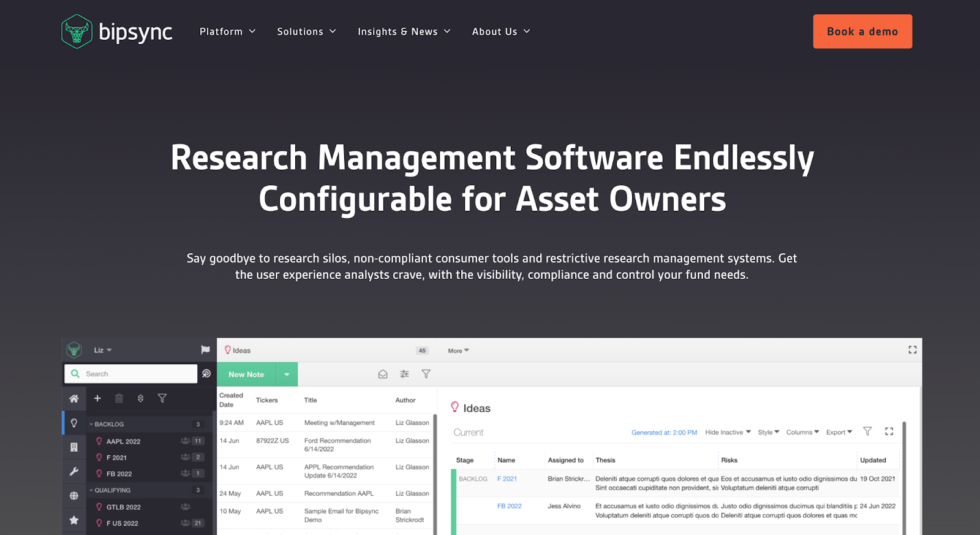
Task: Click the top-right fullscreen expand icon
Action: (x=913, y=349)
